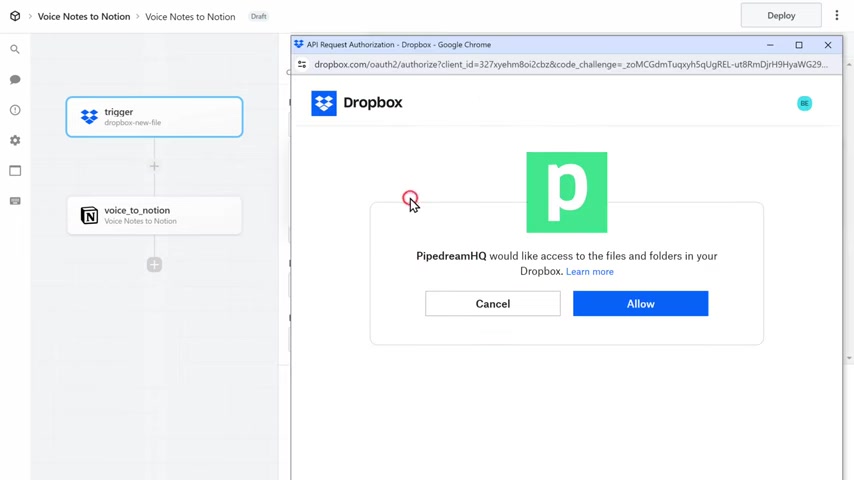854x480 pixels.
Task: Click the Pipedream cube logo icon
Action: point(15,16)
